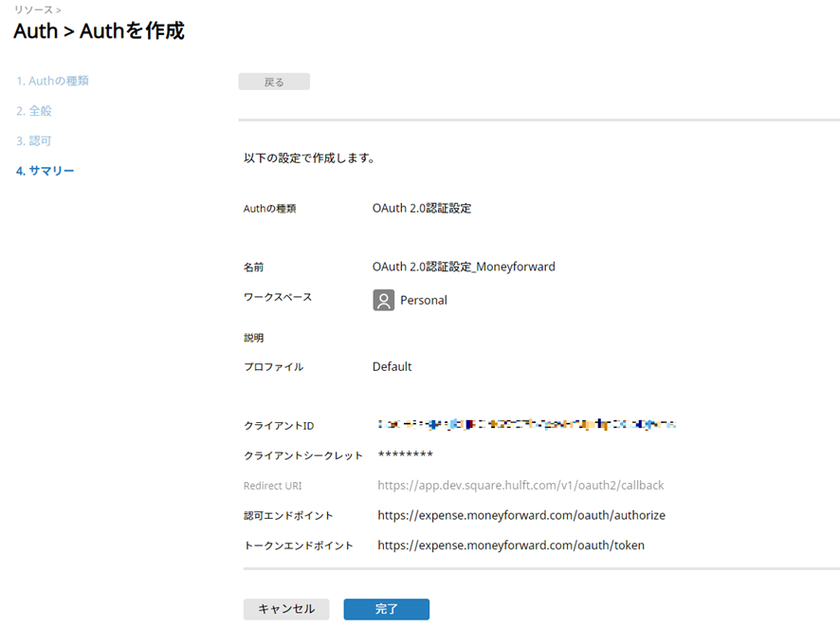Click the Personal workspace avatar icon
This screenshot has width=840, height=628.
(x=383, y=300)
